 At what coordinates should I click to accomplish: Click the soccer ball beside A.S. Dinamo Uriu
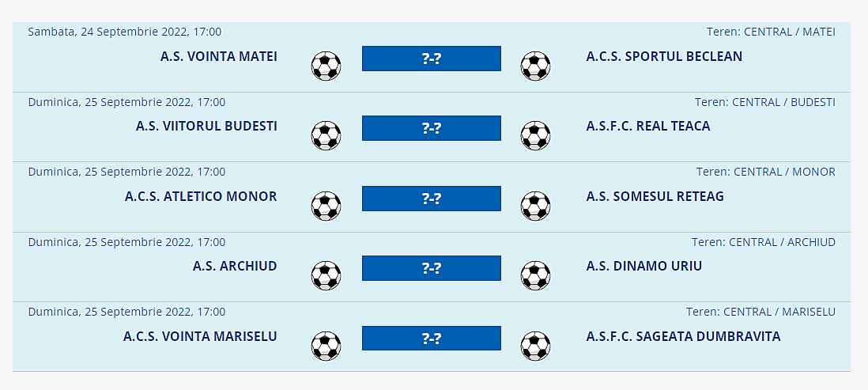pyautogui.click(x=535, y=275)
